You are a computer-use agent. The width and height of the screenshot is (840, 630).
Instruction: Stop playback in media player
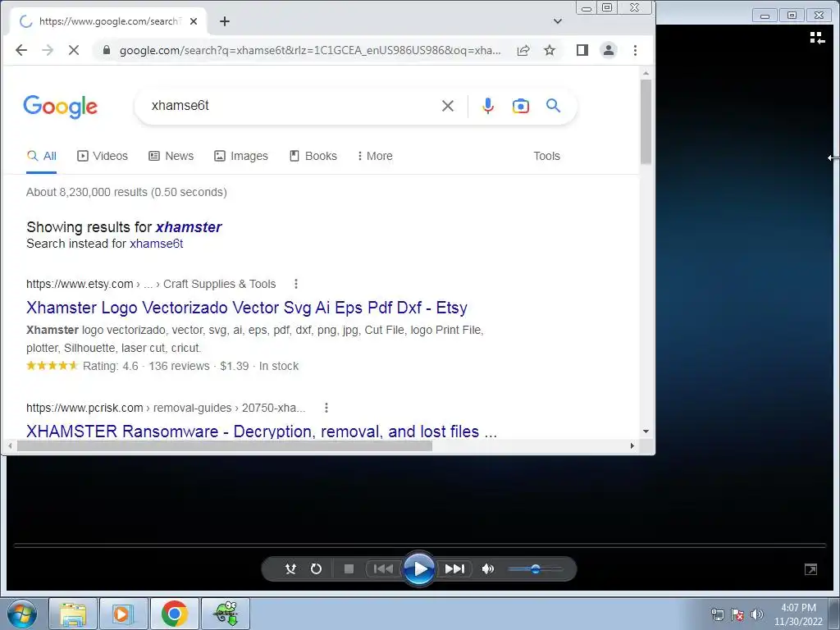(x=349, y=569)
